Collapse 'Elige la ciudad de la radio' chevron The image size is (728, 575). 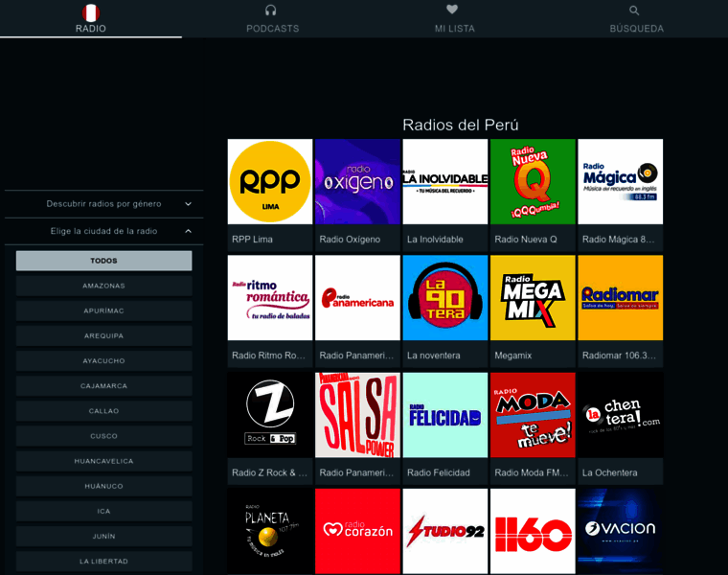coord(188,231)
